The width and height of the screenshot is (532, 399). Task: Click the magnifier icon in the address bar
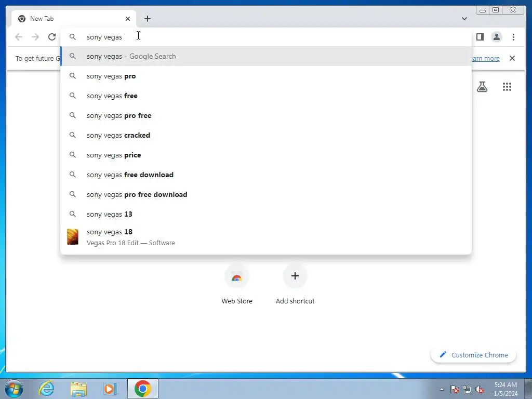click(x=73, y=37)
